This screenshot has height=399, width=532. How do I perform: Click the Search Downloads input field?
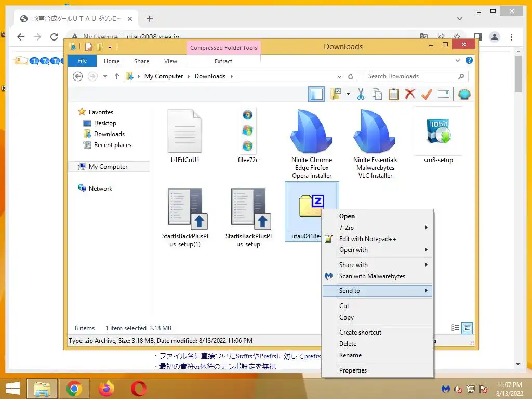pyautogui.click(x=416, y=76)
